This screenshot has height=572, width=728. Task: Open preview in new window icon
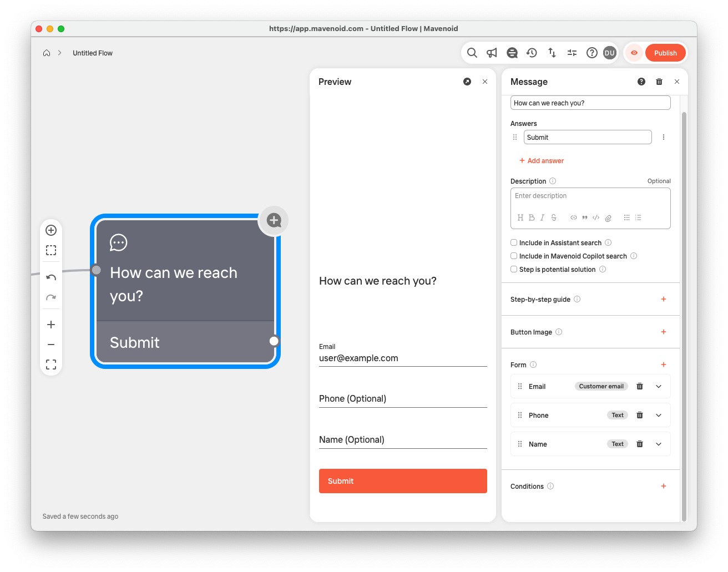(467, 82)
